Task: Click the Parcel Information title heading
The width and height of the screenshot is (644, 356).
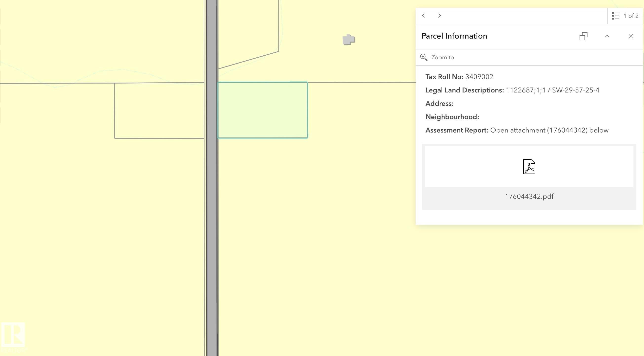Action: 454,36
